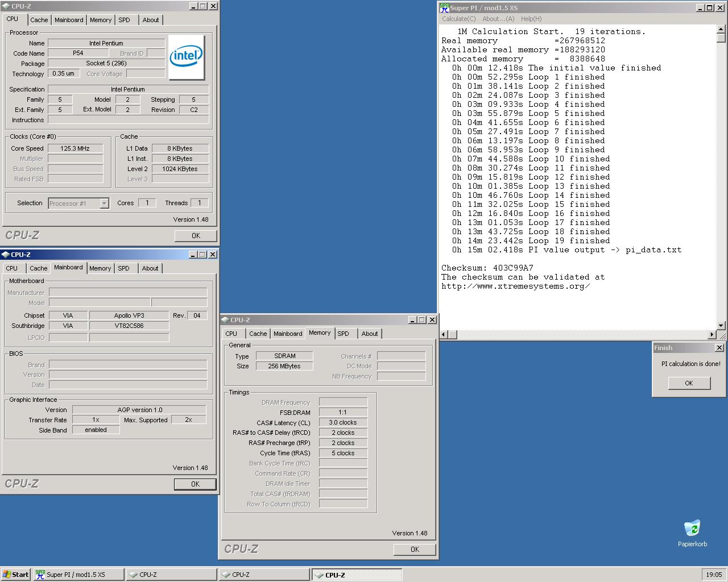
Task: Click the Super PI title bar icon
Action: pyautogui.click(x=444, y=7)
